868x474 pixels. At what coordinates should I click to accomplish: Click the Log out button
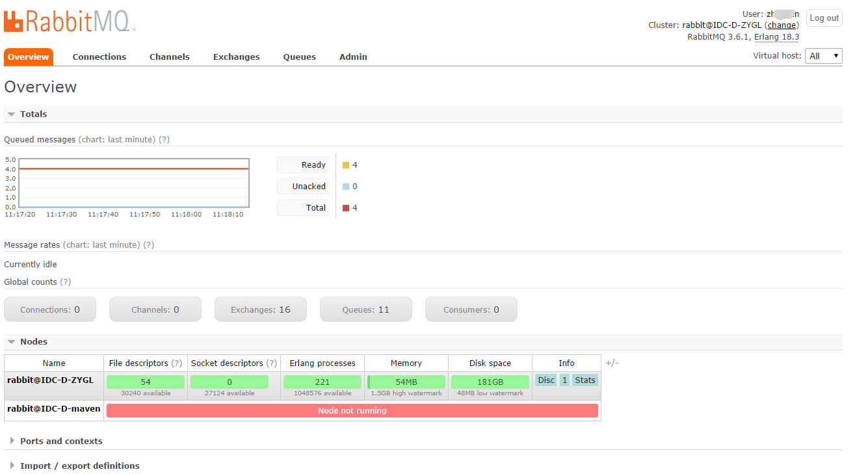824,18
